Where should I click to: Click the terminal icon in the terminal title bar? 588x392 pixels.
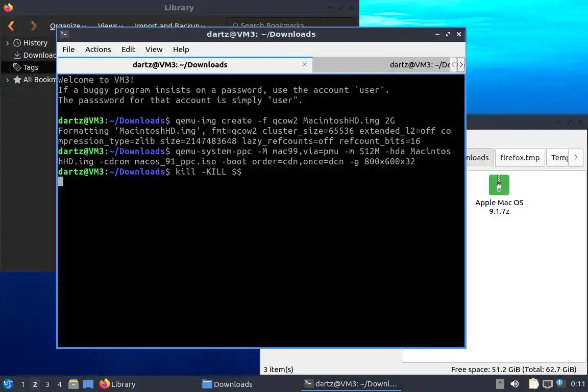tap(64, 34)
